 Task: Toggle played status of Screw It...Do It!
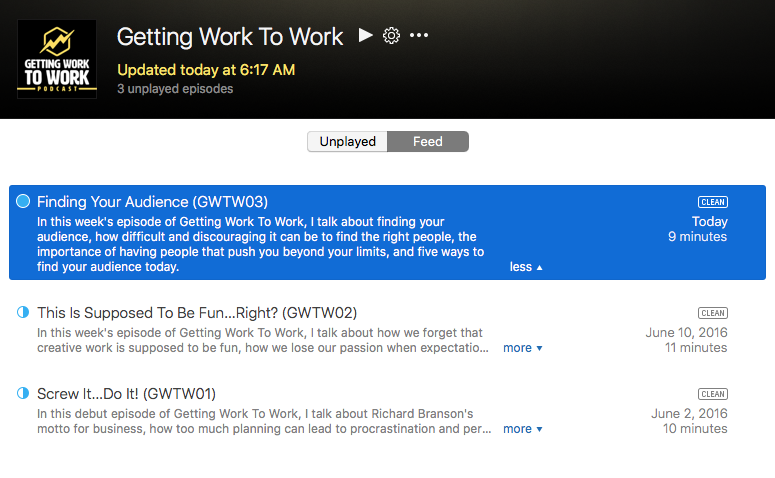[x=23, y=393]
